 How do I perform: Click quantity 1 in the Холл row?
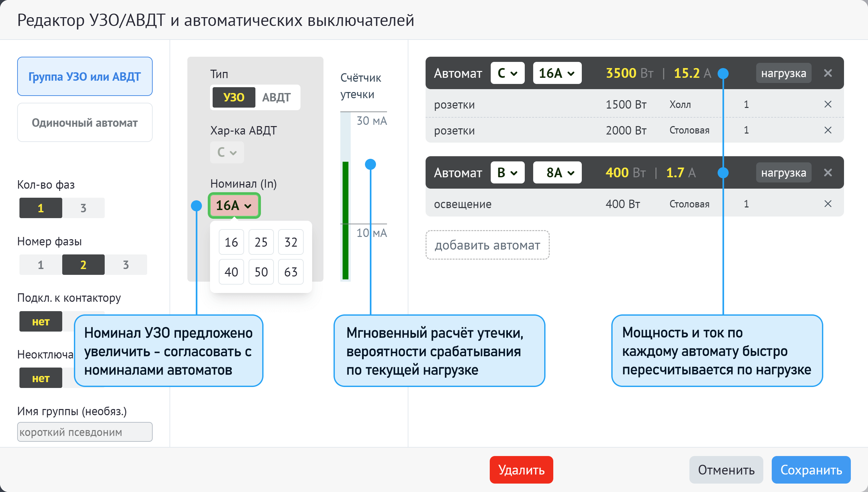(746, 104)
